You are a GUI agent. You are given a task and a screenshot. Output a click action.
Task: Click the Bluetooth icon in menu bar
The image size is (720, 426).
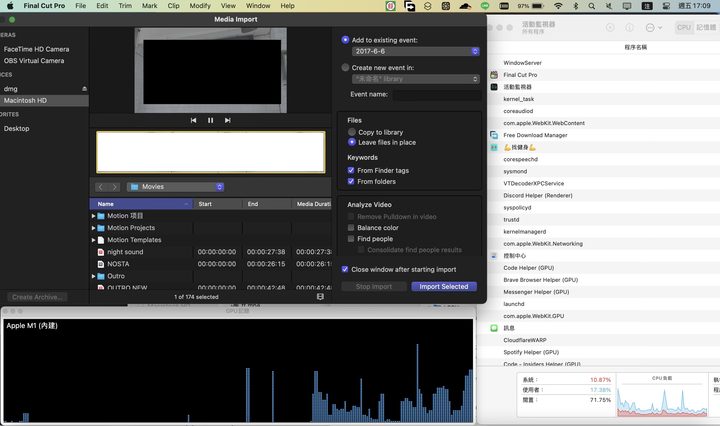pyautogui.click(x=575, y=6)
